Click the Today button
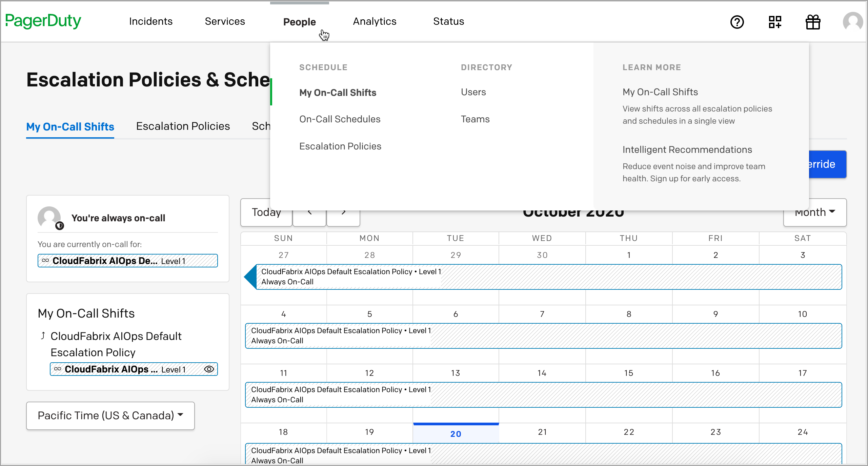The height and width of the screenshot is (466, 868). pos(266,212)
